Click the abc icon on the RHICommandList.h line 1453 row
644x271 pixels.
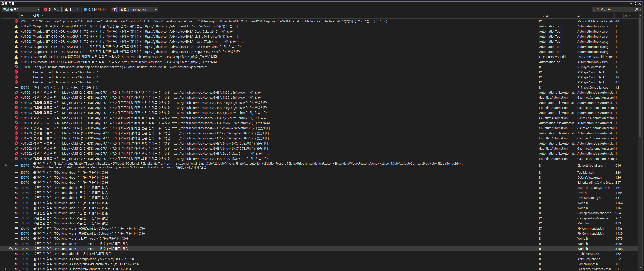pyautogui.click(x=16, y=228)
